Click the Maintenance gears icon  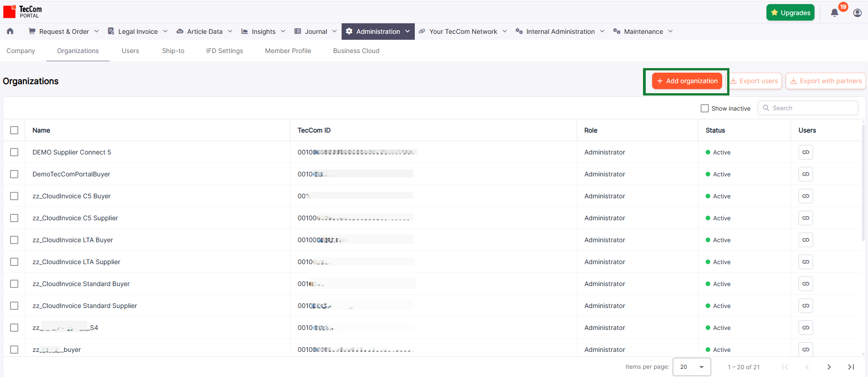coord(617,31)
